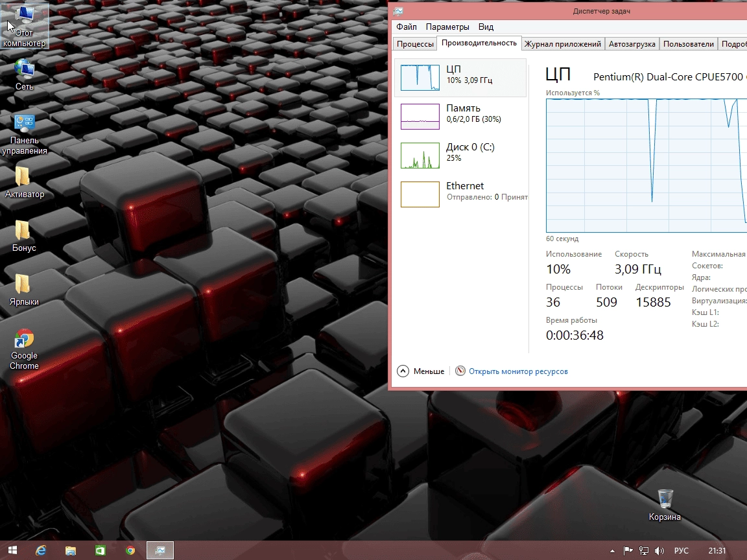This screenshot has width=747, height=560.
Task: Click the 36 processes count value
Action: point(553,302)
